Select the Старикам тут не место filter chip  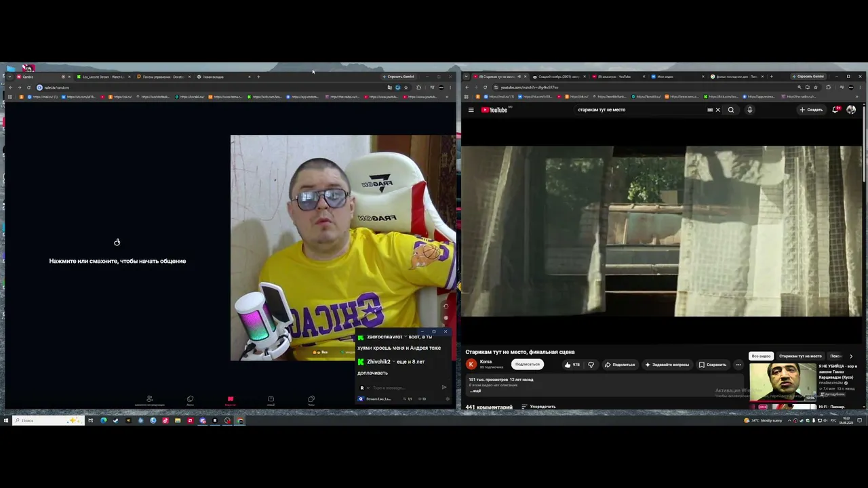(x=800, y=356)
